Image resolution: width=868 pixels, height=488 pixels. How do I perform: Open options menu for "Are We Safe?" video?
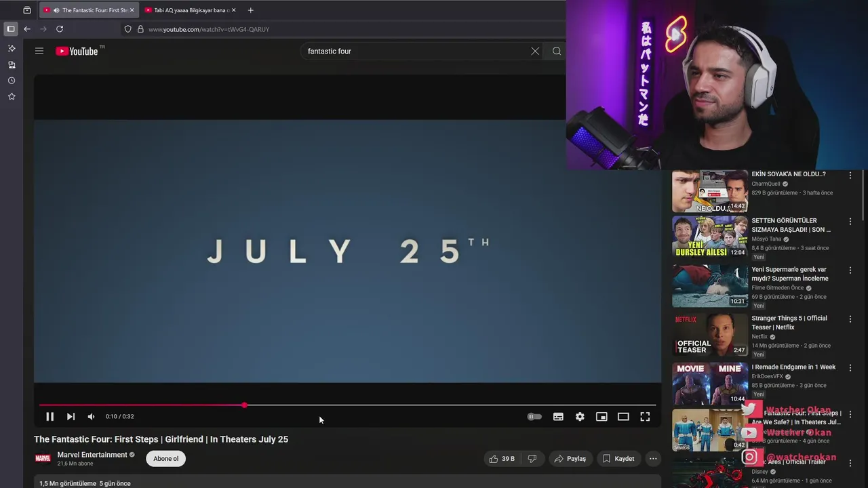pyautogui.click(x=850, y=414)
